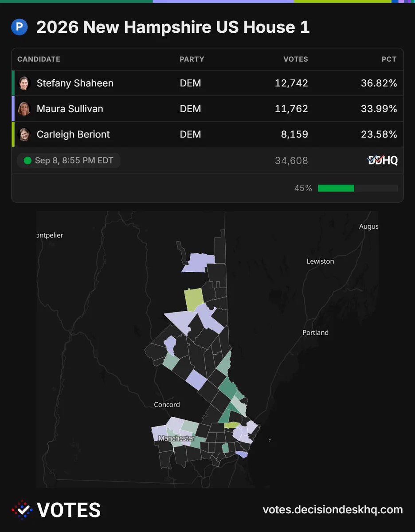The height and width of the screenshot is (532, 415).
Task: Click the 45% reporting progress bar
Action: tap(358, 188)
